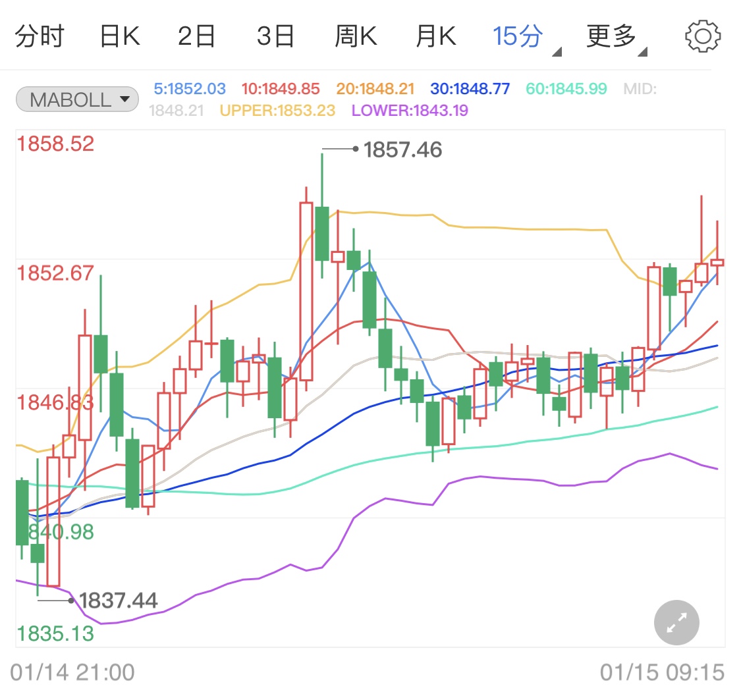Image resolution: width=741 pixels, height=700 pixels.
Task: Click the 1846.83 axis price label
Action: pyautogui.click(x=55, y=403)
